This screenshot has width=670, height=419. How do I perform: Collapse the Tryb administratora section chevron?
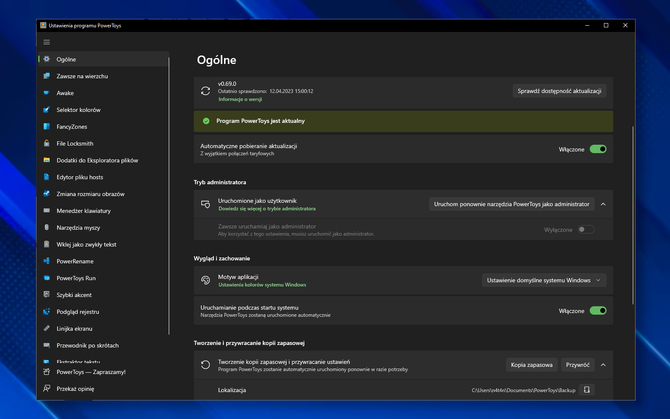pyautogui.click(x=603, y=204)
